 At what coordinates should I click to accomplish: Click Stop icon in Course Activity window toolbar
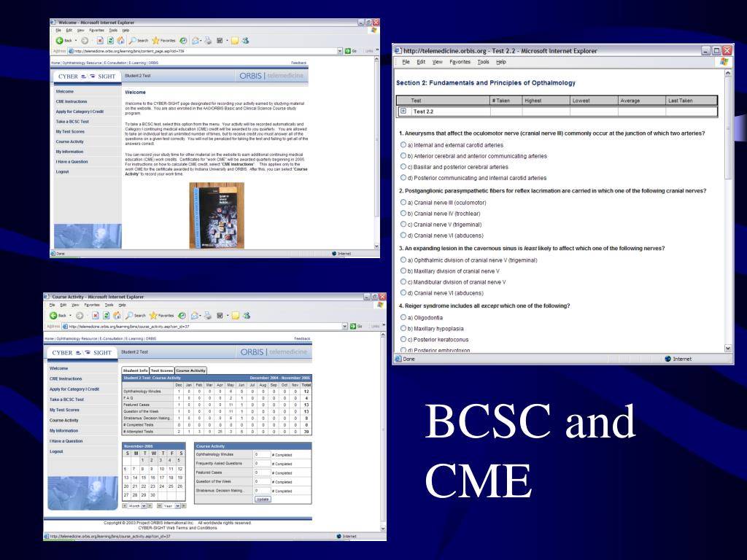[96, 316]
